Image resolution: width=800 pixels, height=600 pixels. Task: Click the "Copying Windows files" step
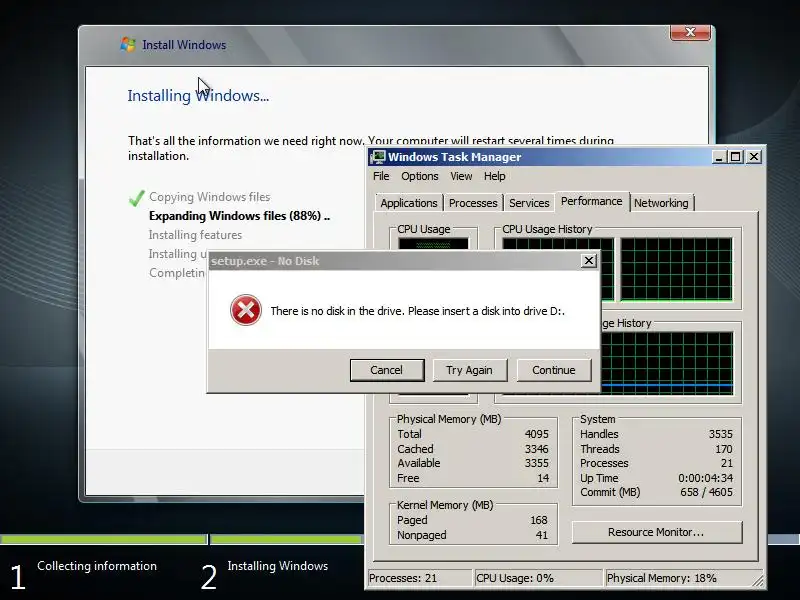[210, 197]
